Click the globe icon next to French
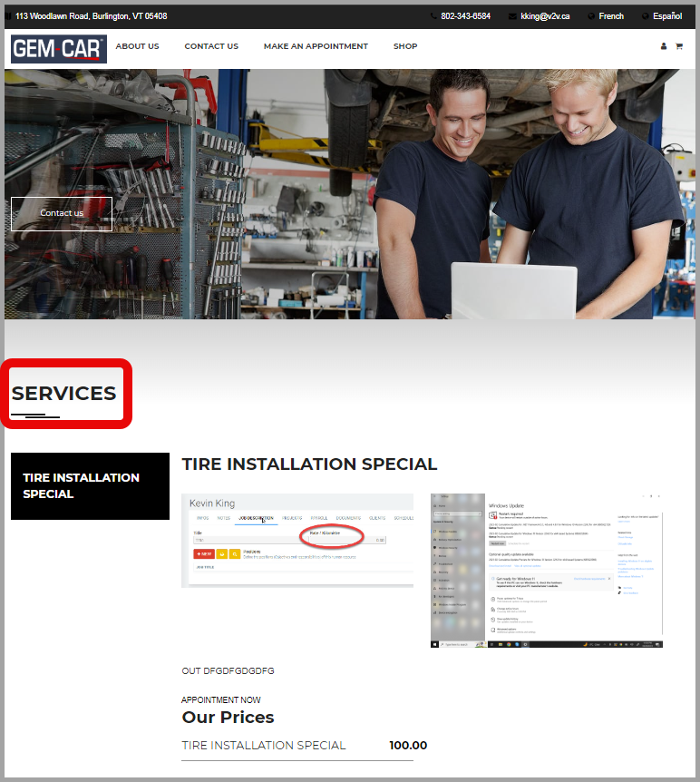The image size is (700, 782). [591, 16]
